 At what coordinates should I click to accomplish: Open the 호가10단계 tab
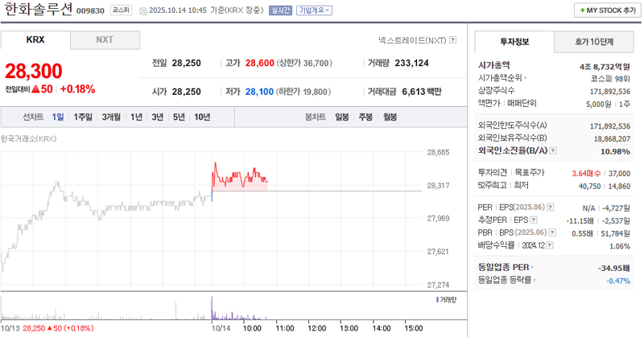[593, 41]
